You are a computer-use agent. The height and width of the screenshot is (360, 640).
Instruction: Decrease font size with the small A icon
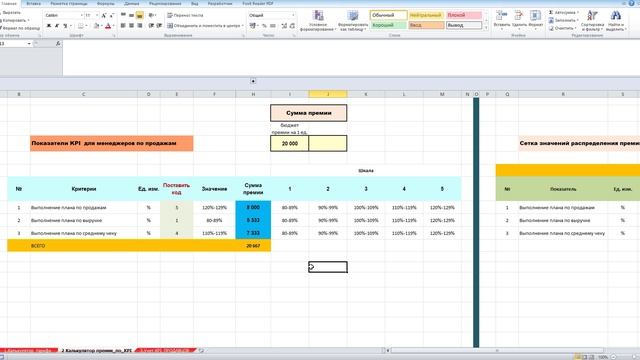(111, 15)
